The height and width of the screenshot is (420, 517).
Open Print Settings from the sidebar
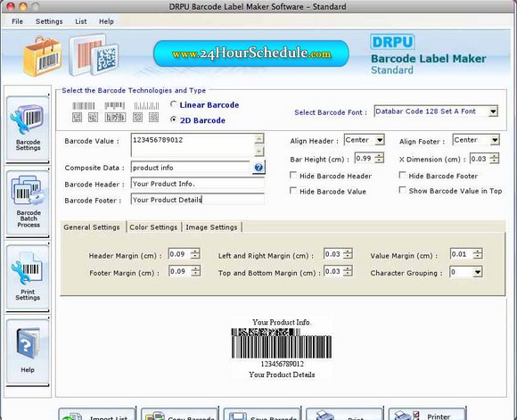click(28, 276)
